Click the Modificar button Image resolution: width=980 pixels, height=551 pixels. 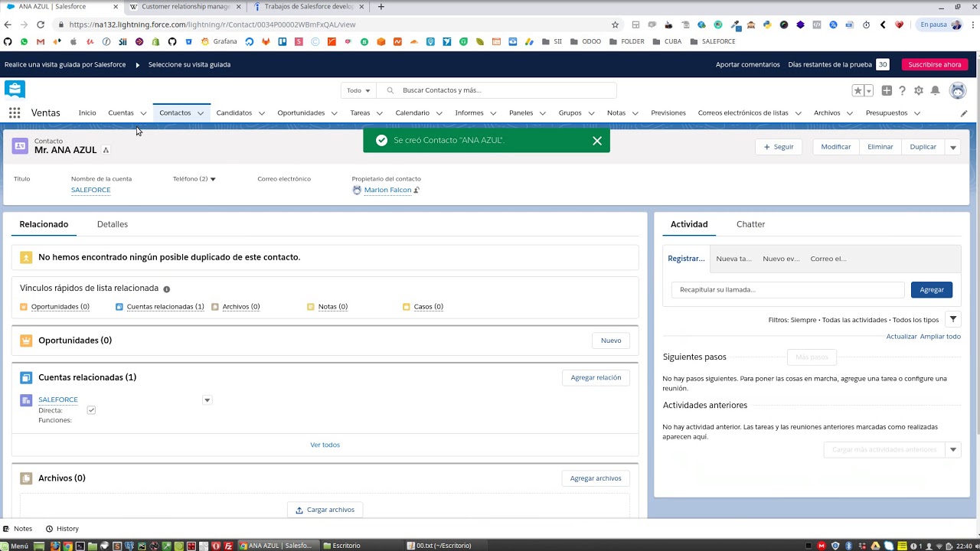click(836, 147)
